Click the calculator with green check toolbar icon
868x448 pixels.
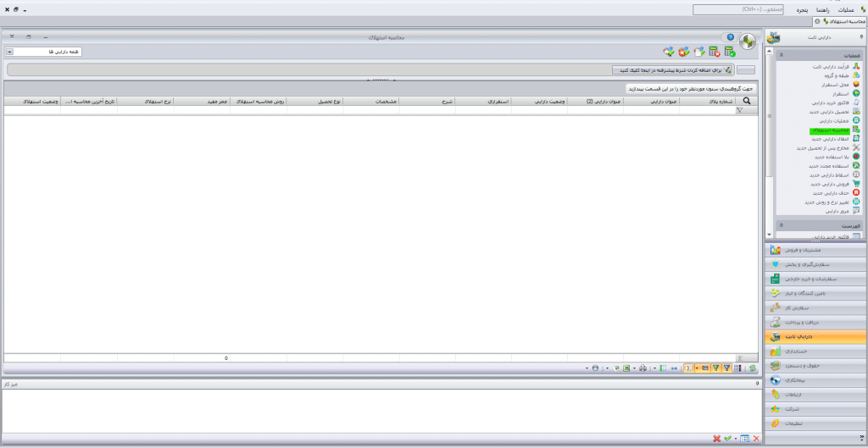click(x=730, y=52)
